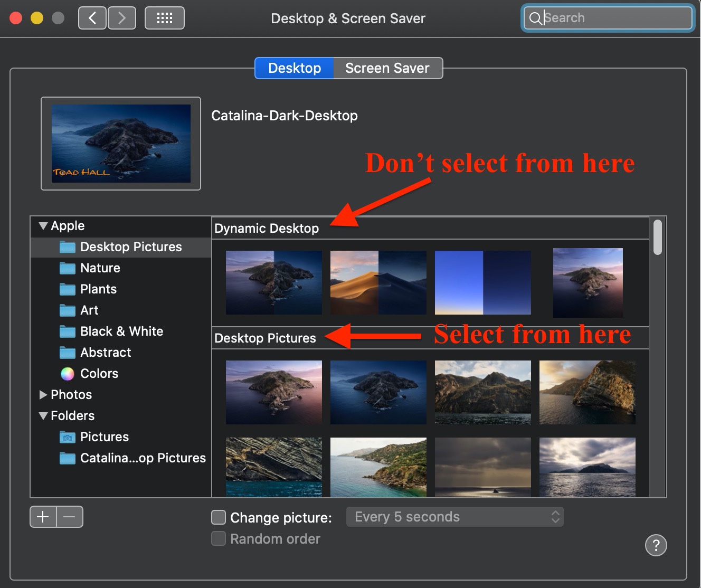This screenshot has height=588, width=701.
Task: Open the help question mark button
Action: coord(656,545)
